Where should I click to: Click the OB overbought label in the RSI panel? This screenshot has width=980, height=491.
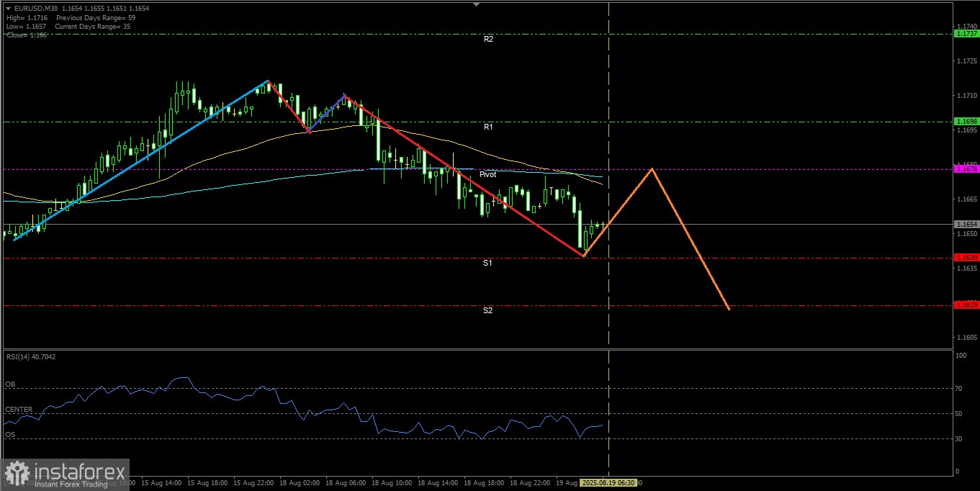coord(10,384)
